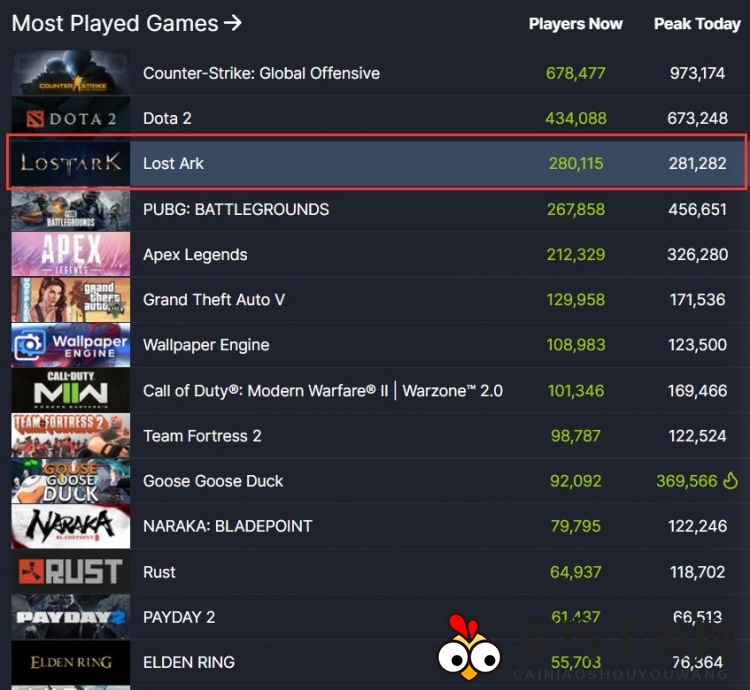Image resolution: width=750 pixels, height=690 pixels.
Task: Select the PUBG Battlegrounds cover image
Action: 70,209
